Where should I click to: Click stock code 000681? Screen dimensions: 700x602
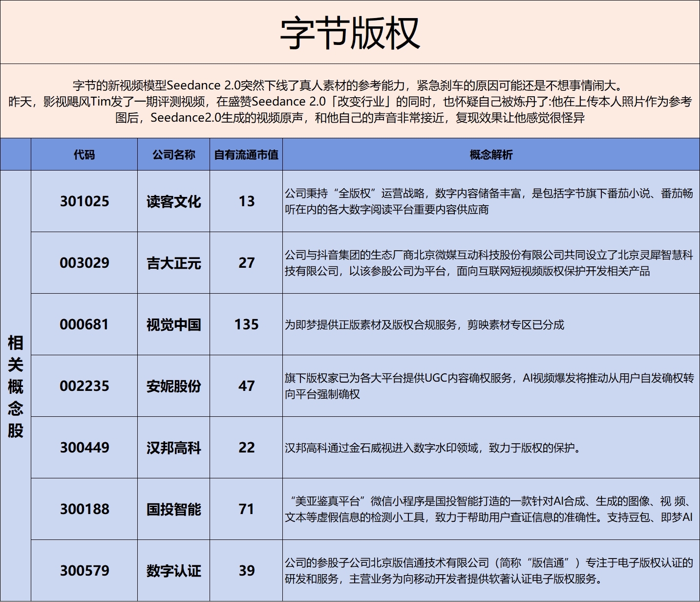tap(85, 324)
